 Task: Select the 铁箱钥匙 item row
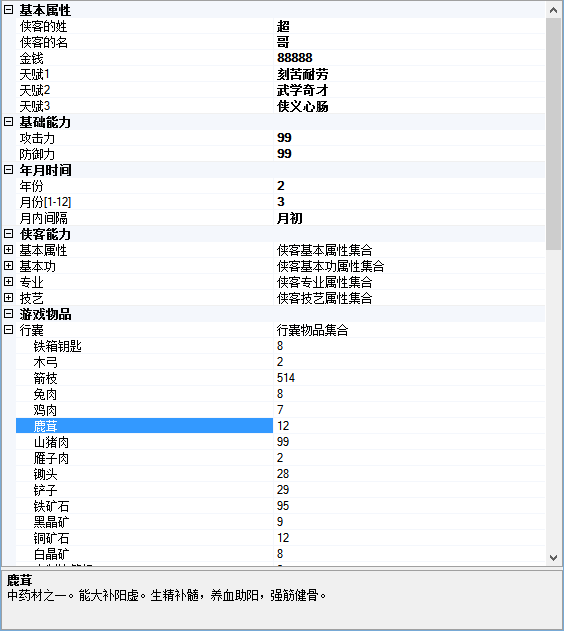click(x=280, y=346)
